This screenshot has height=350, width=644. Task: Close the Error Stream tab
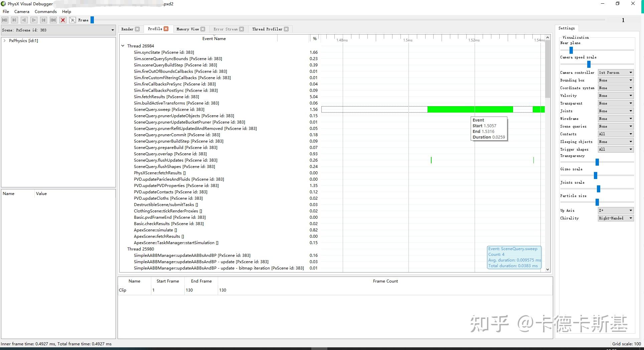point(241,29)
